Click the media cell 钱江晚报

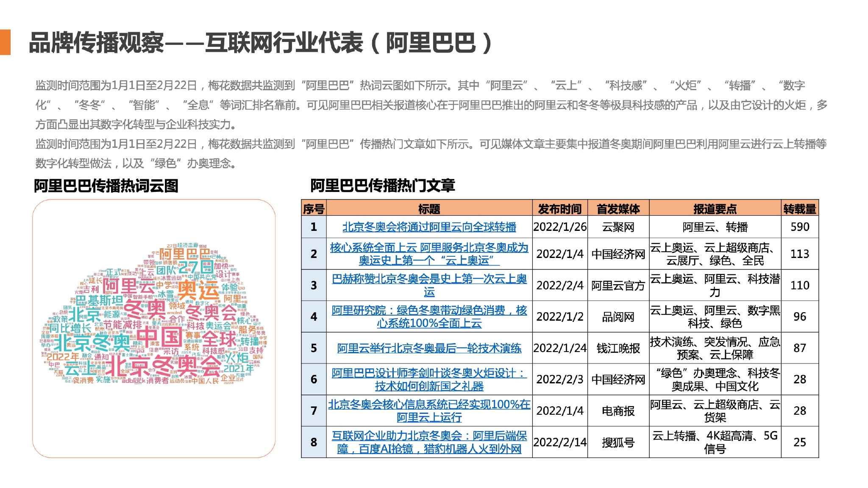pyautogui.click(x=618, y=348)
